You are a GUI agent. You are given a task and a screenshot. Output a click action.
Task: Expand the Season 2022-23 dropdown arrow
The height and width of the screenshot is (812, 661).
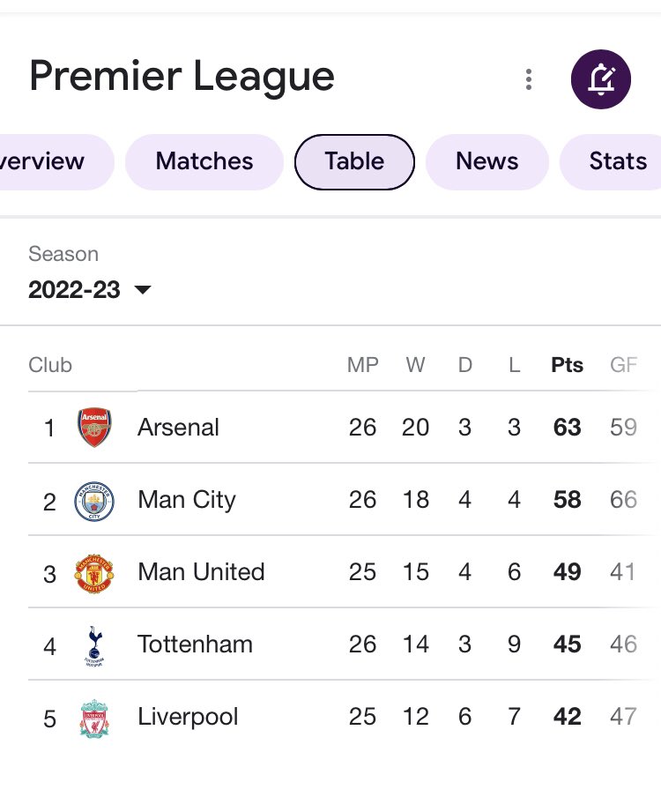tap(143, 289)
